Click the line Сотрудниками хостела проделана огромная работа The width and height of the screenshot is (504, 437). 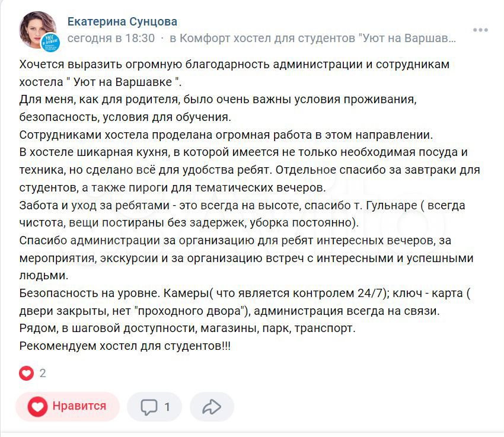[x=226, y=135]
